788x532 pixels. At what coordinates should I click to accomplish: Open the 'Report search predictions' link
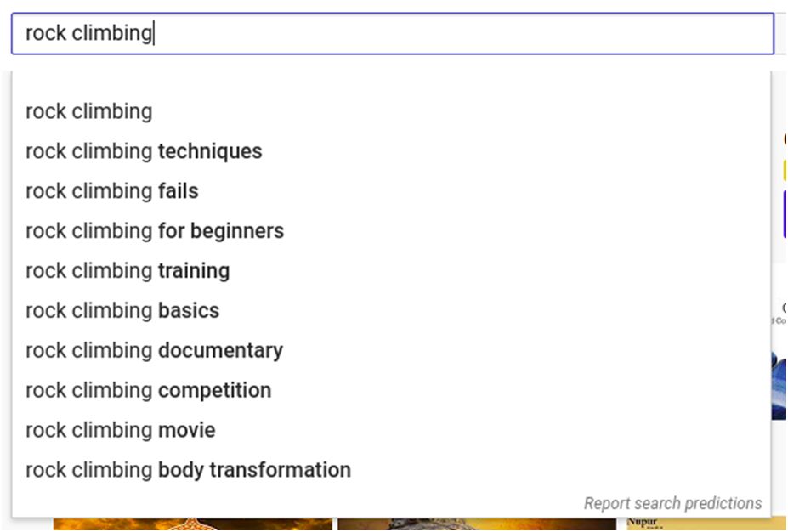(672, 503)
